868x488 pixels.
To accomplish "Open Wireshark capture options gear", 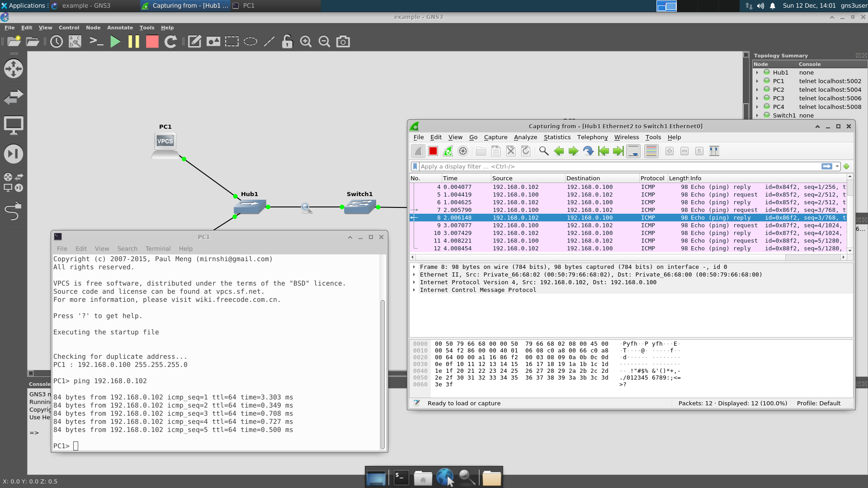I will pos(463,151).
